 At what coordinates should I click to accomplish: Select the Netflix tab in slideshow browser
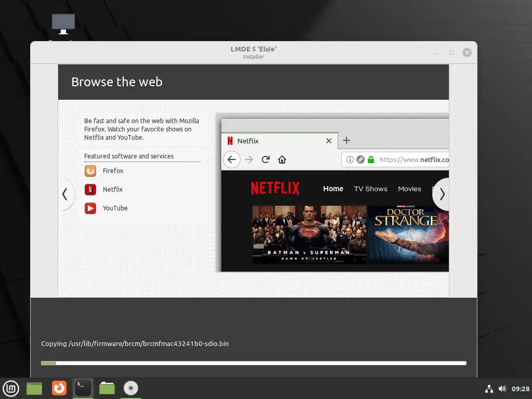click(x=280, y=140)
